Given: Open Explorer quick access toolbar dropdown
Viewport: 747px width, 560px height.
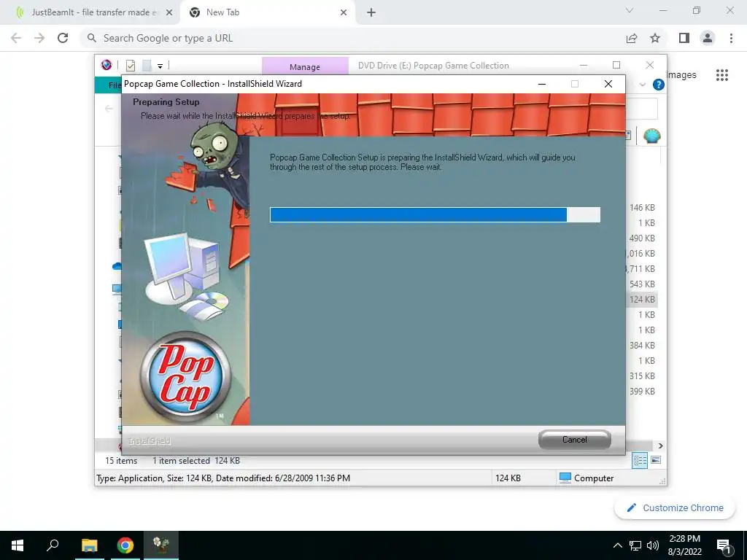Looking at the screenshot, I should (x=160, y=66).
